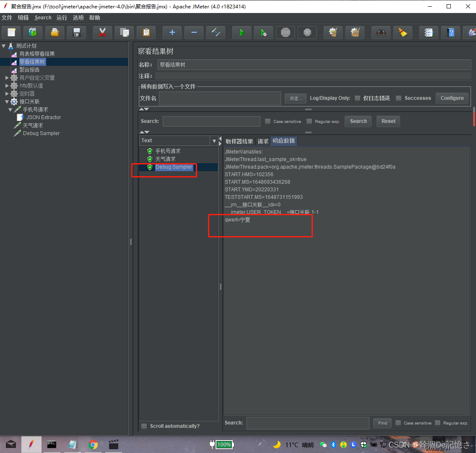Reset search yellow brush icon

coord(403,32)
